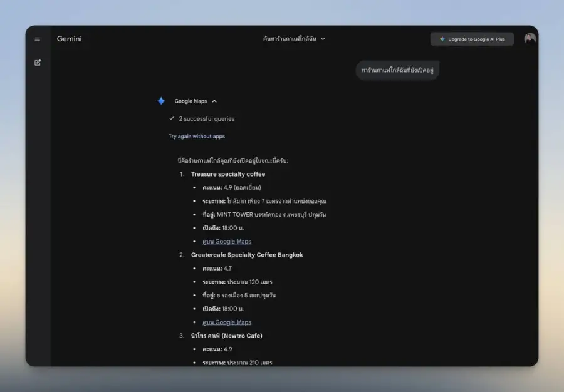Click Treasure specialty coffee 18:00 closing time
Screen dimensions: 564x392
click(223, 228)
